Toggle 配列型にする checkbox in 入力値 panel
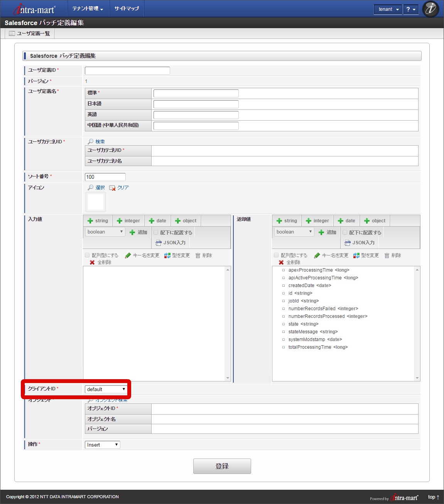The width and height of the screenshot is (444, 504). click(x=87, y=255)
